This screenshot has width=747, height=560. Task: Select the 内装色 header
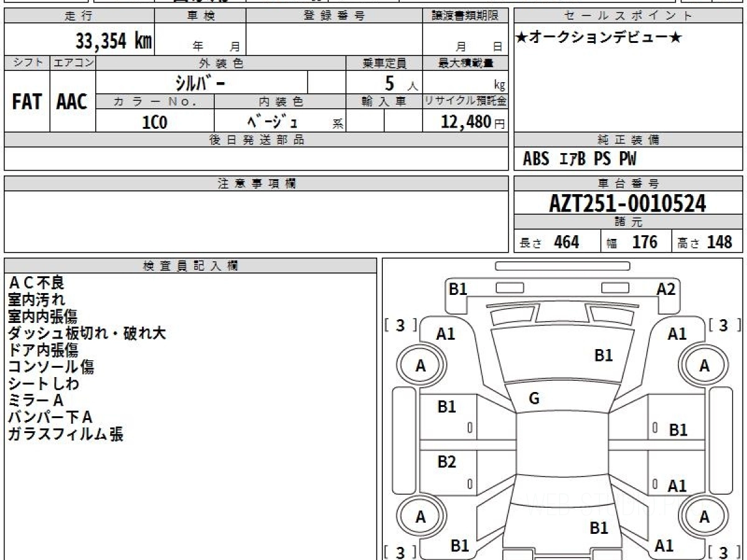[280, 101]
